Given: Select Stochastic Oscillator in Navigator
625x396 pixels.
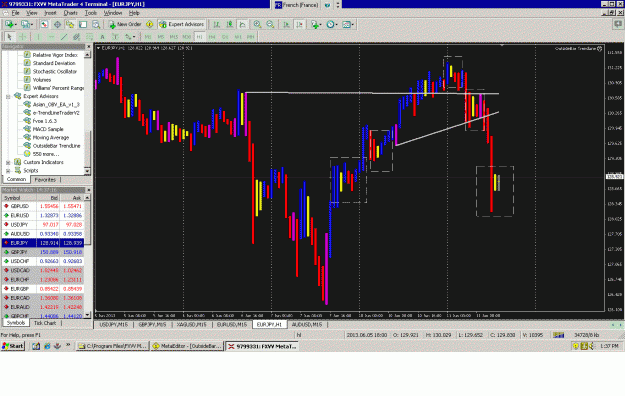Looking at the screenshot, I should [x=55, y=71].
